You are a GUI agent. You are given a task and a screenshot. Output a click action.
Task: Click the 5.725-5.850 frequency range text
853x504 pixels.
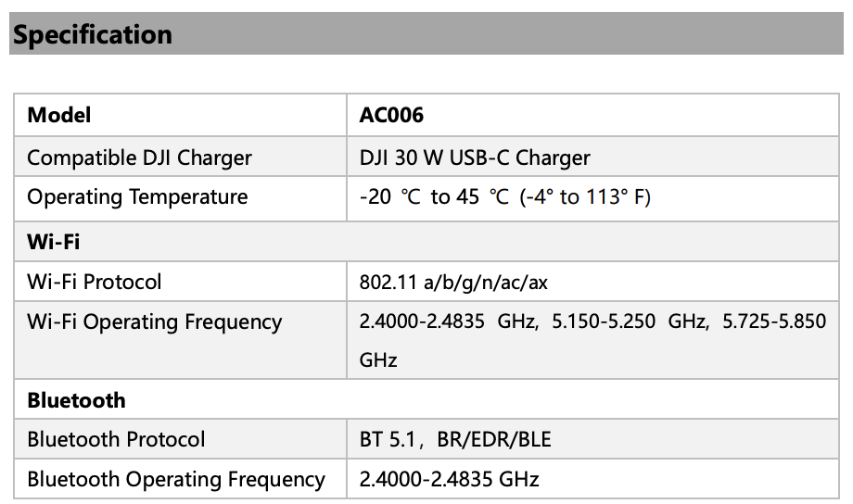pyautogui.click(x=774, y=321)
